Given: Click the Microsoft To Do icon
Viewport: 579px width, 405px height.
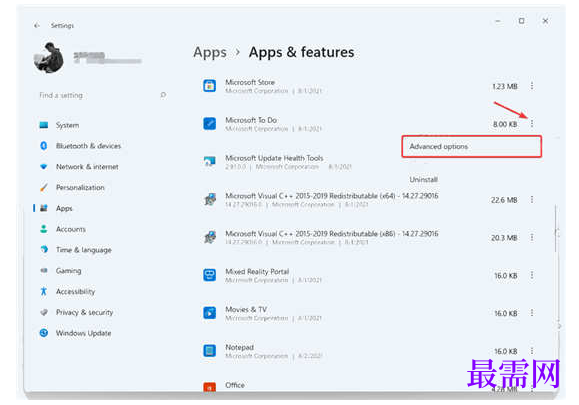Looking at the screenshot, I should (x=210, y=123).
